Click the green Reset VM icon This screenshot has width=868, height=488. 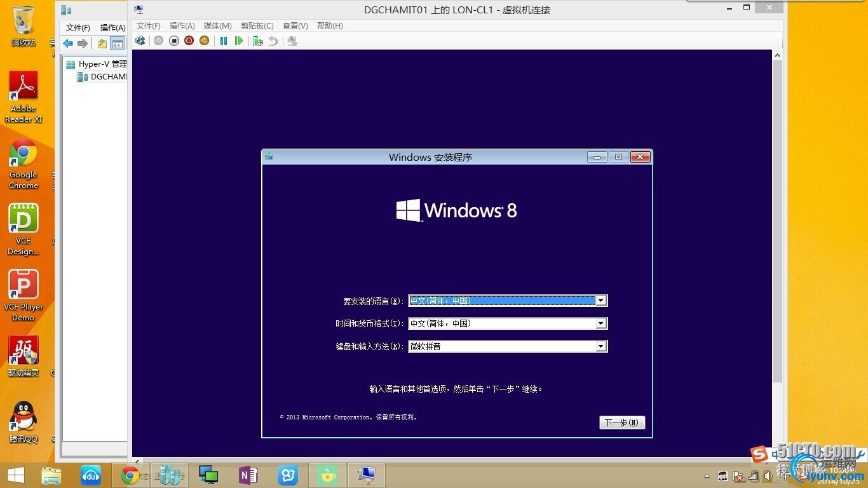click(x=239, y=41)
